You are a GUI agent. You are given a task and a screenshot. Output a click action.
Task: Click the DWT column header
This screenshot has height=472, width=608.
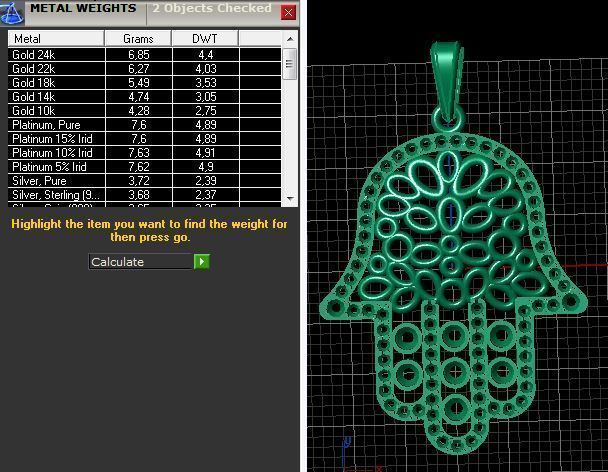point(205,38)
